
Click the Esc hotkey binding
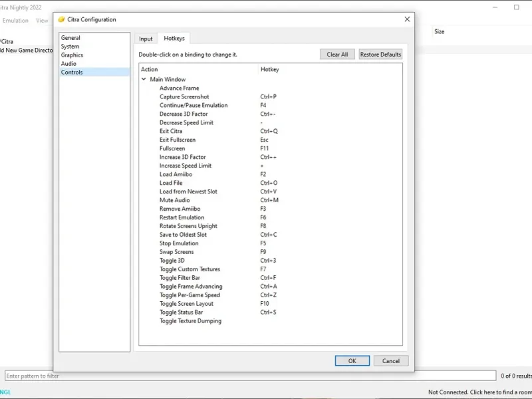pyautogui.click(x=264, y=140)
